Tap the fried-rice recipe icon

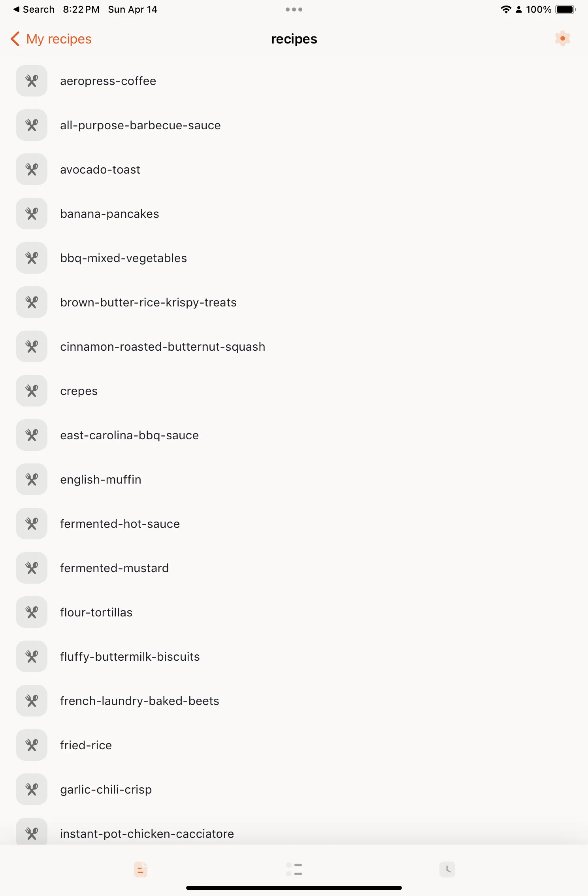pyautogui.click(x=32, y=745)
